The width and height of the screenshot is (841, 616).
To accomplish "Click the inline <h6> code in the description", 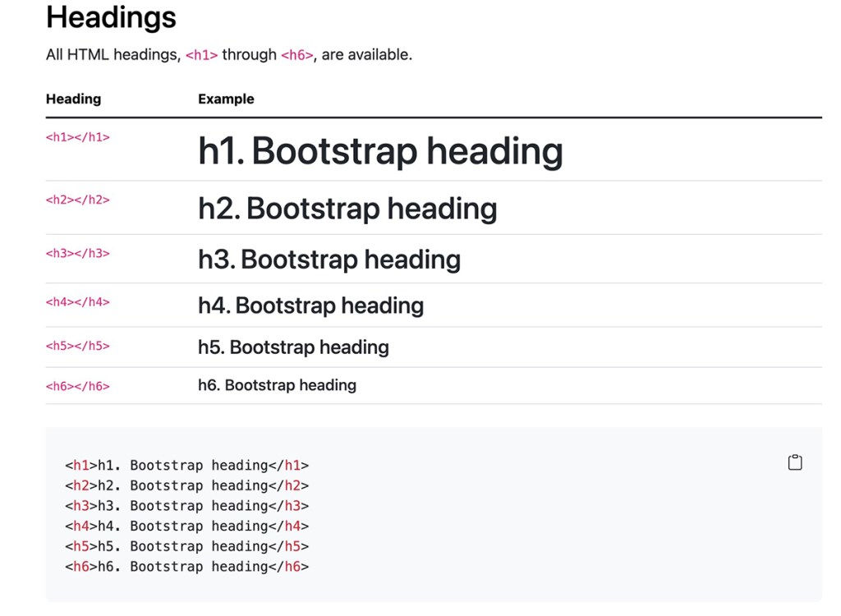I will click(297, 56).
